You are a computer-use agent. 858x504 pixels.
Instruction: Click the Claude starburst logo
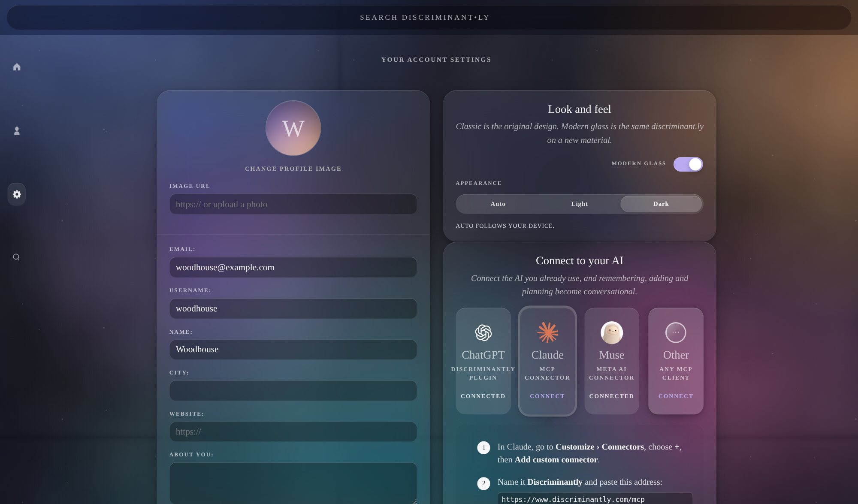547,332
